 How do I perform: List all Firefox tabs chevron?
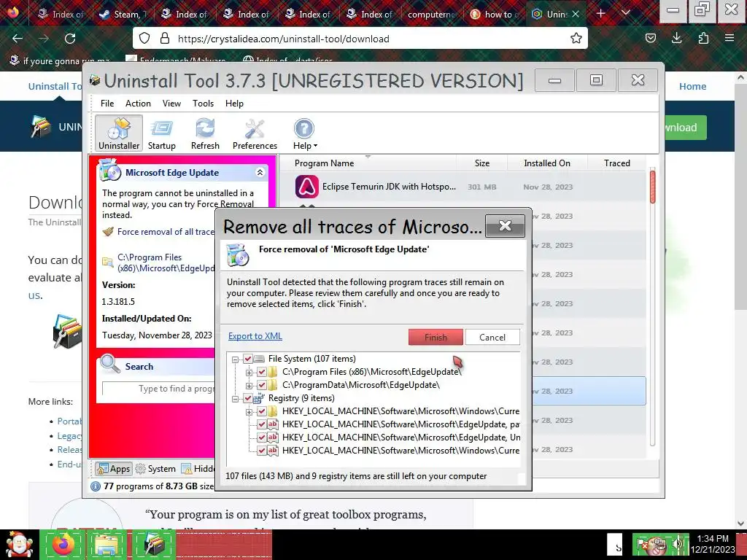(x=626, y=13)
